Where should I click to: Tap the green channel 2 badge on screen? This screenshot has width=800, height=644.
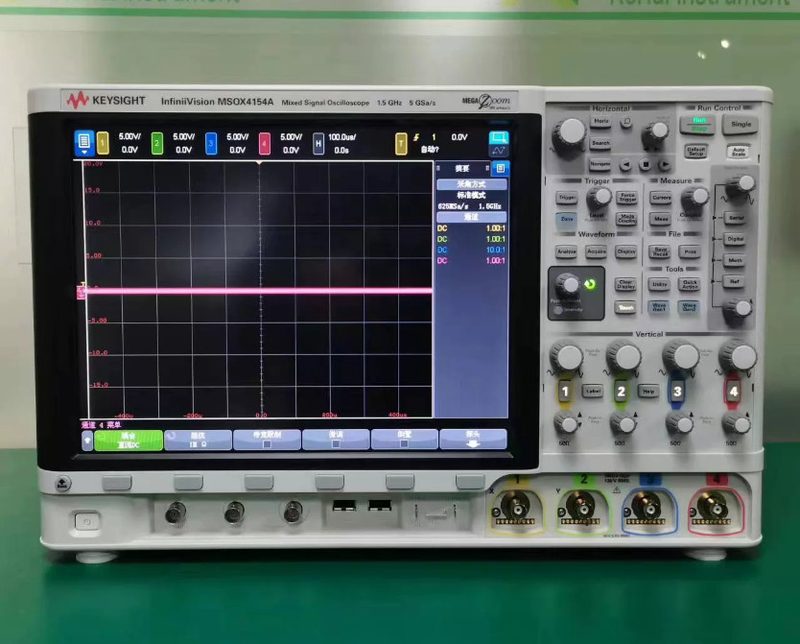(157, 143)
